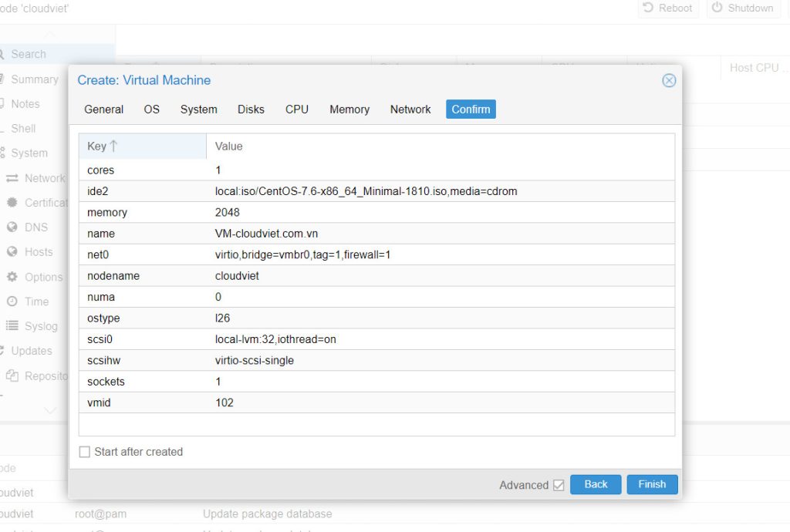The height and width of the screenshot is (532, 790).
Task: Click the virtio,bridge=vmbr0 value
Action: pyautogui.click(x=302, y=254)
